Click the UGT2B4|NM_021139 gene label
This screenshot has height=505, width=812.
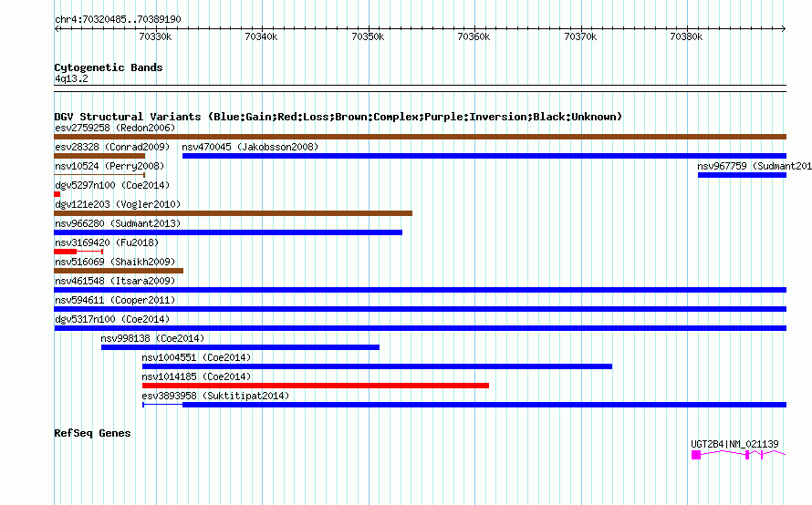point(734,444)
